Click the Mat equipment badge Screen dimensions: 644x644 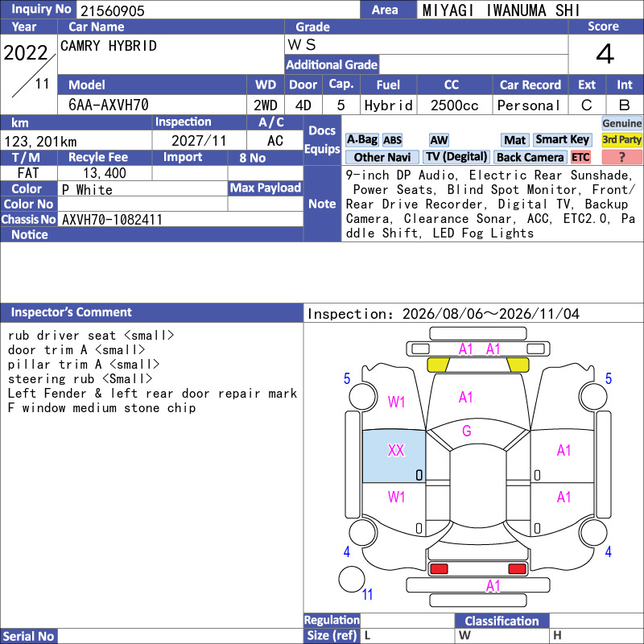pos(514,140)
